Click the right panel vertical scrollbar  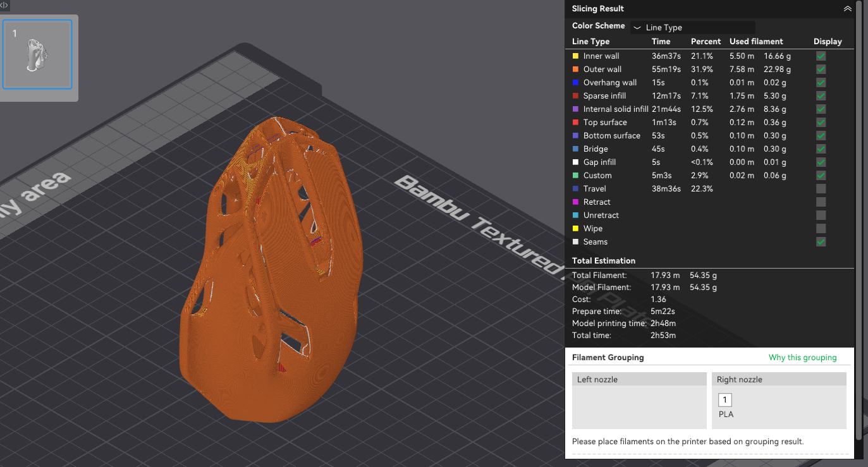[858, 221]
